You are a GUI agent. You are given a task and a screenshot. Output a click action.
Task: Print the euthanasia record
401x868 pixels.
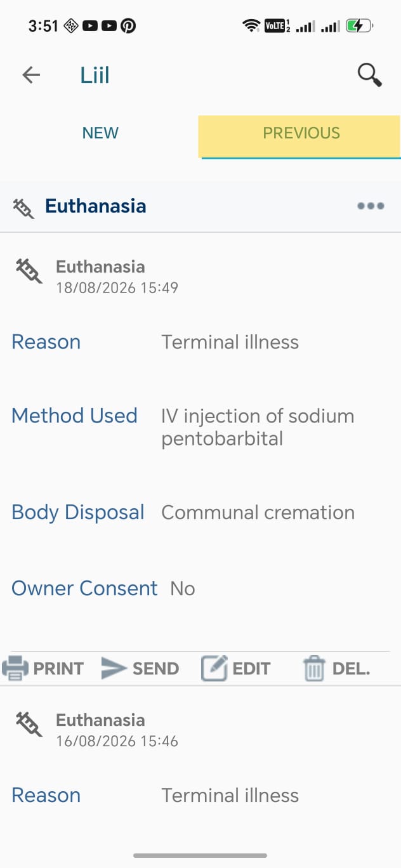pos(43,668)
